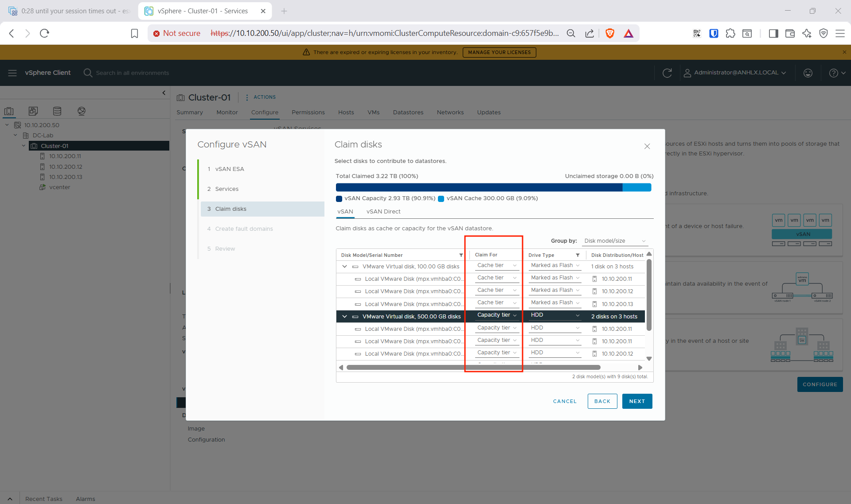The height and width of the screenshot is (504, 851).
Task: Select the vcenter VM in the inventory tree
Action: coord(59,187)
